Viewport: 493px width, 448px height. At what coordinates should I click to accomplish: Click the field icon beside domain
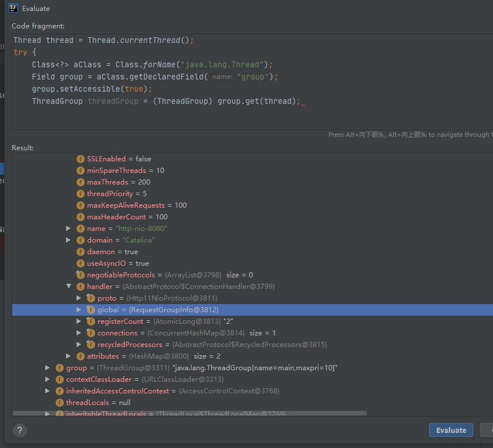(81, 240)
